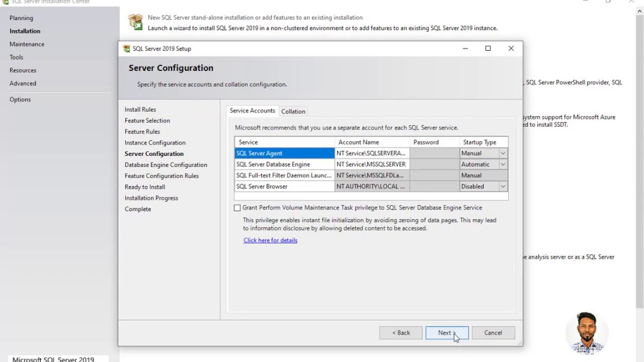
Task: Click the Startup Type column header
Action: point(484,142)
